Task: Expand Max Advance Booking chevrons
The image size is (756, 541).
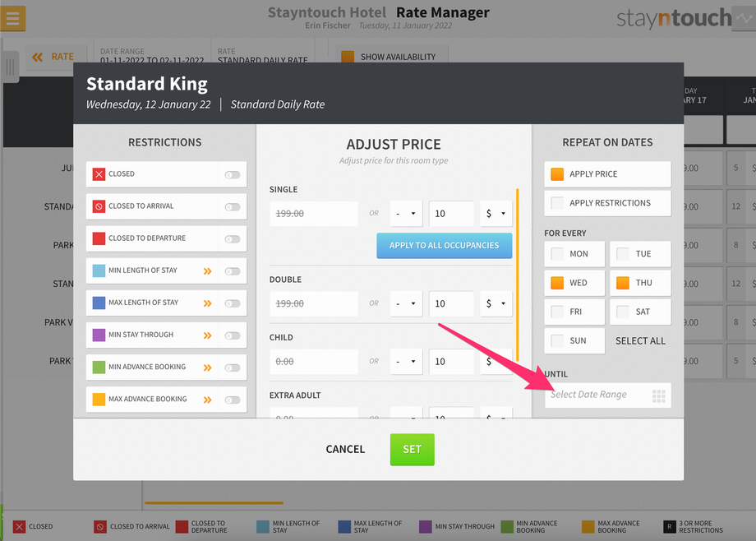Action: click(208, 400)
